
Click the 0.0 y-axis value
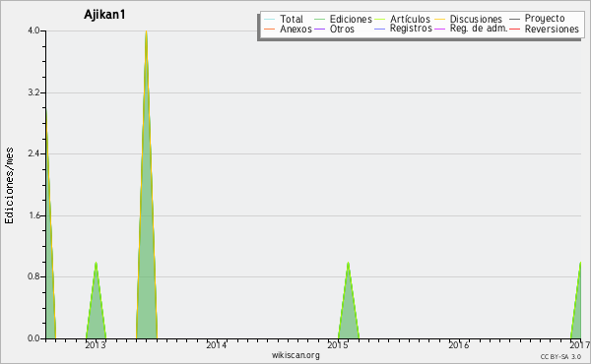(33, 338)
